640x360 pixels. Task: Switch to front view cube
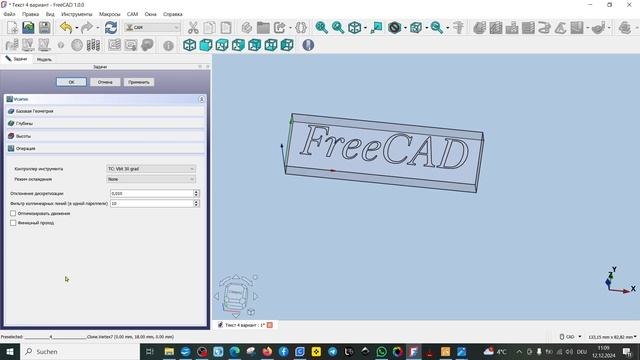pos(206,45)
